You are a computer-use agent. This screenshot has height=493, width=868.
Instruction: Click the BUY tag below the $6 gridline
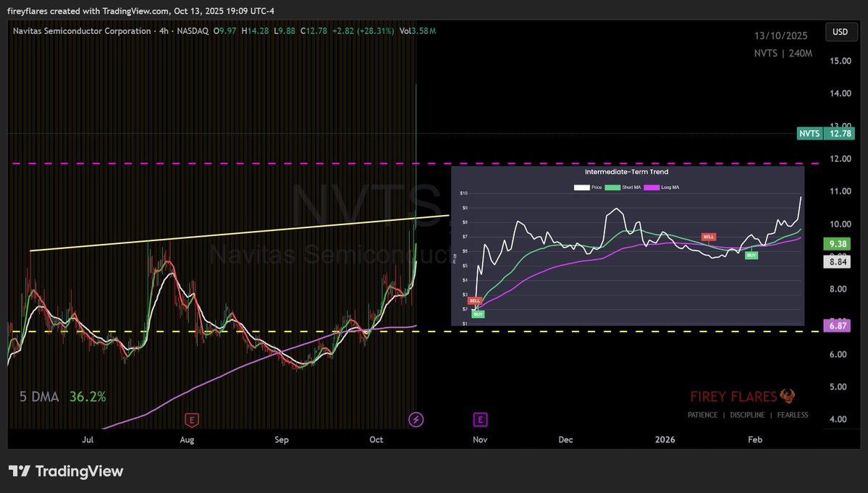(x=751, y=255)
